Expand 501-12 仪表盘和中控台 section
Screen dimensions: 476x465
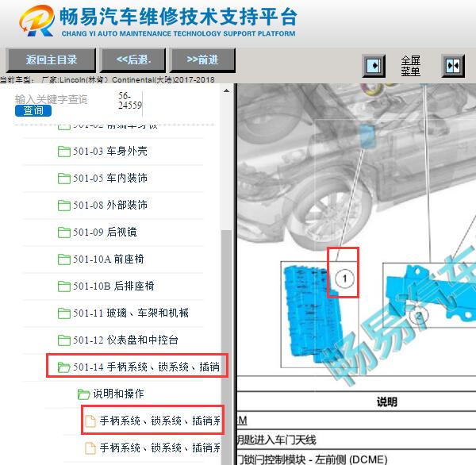pos(125,340)
